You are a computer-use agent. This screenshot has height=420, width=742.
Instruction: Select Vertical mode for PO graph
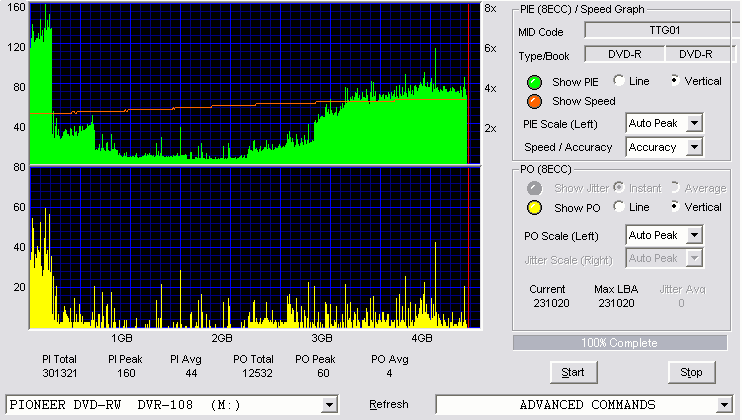point(675,206)
